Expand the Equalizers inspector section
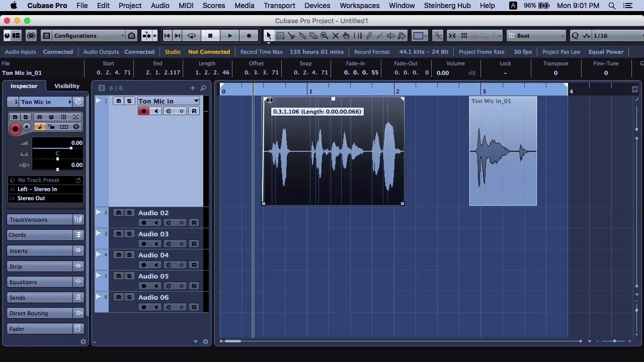The width and height of the screenshot is (644, 362). click(41, 282)
